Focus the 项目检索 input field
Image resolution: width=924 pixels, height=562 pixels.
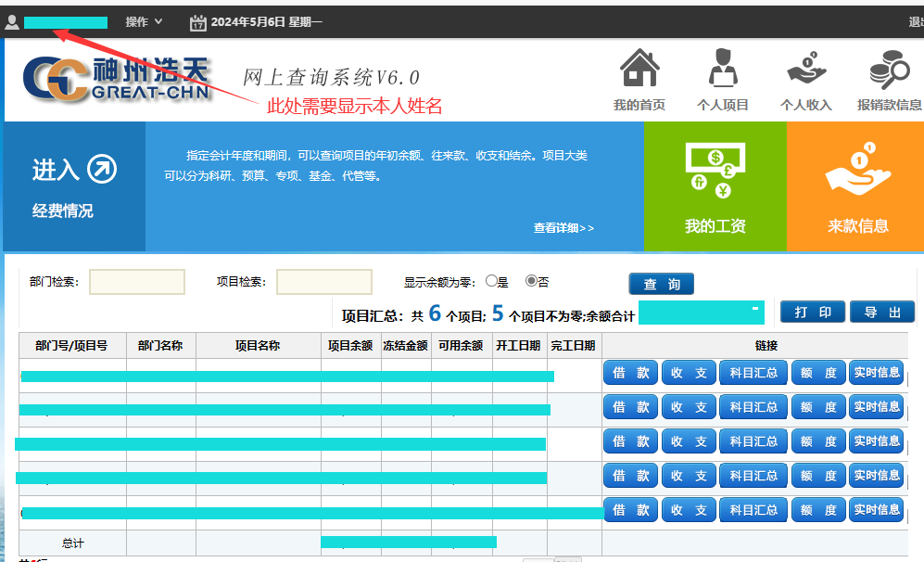pos(324,282)
